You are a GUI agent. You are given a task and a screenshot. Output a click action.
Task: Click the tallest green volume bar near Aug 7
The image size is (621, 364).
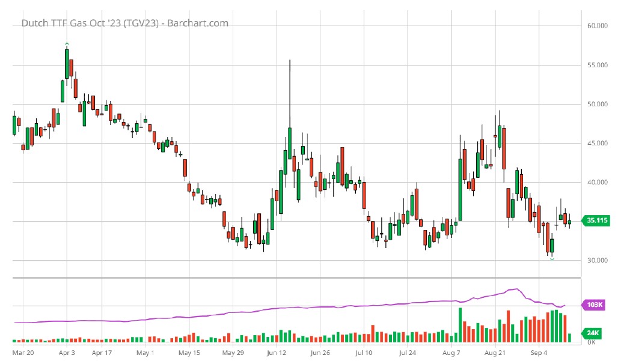(460, 325)
